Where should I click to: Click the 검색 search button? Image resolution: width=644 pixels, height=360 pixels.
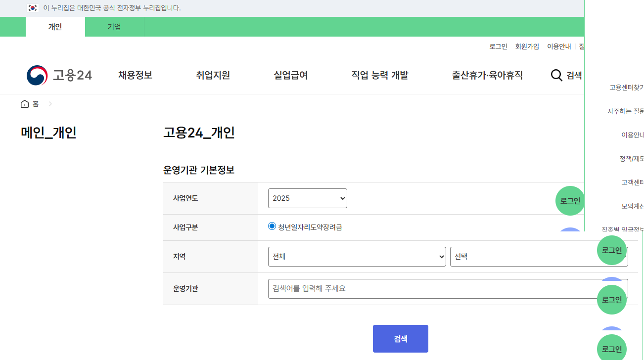pos(400,338)
